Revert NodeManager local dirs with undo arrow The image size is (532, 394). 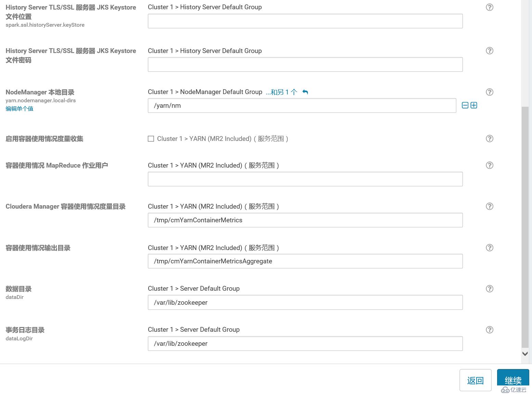tap(305, 92)
